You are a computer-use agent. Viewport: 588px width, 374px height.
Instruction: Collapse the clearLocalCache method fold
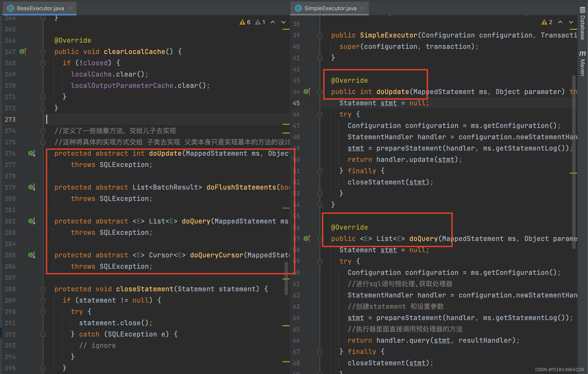tap(43, 52)
